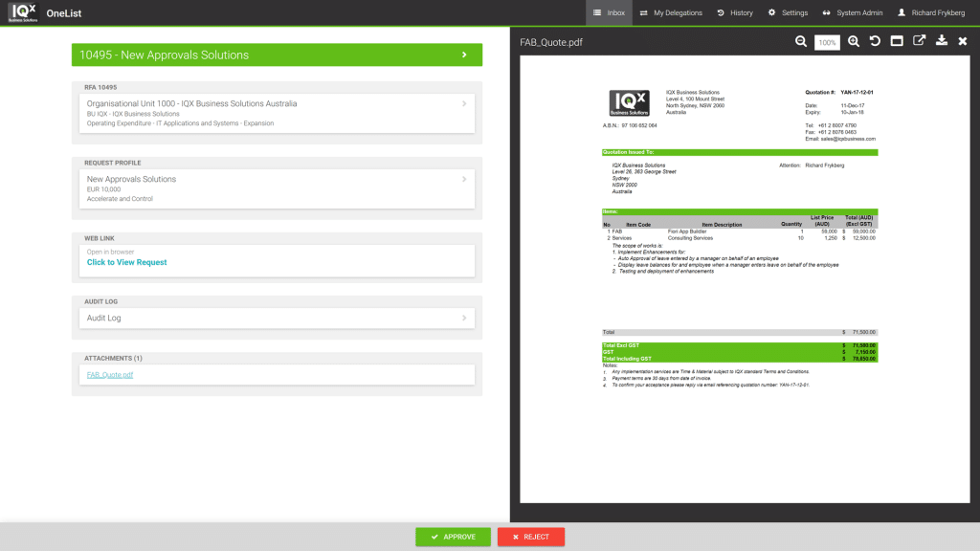Image resolution: width=980 pixels, height=551 pixels.
Task: Open the Audit Log entry
Action: [277, 318]
